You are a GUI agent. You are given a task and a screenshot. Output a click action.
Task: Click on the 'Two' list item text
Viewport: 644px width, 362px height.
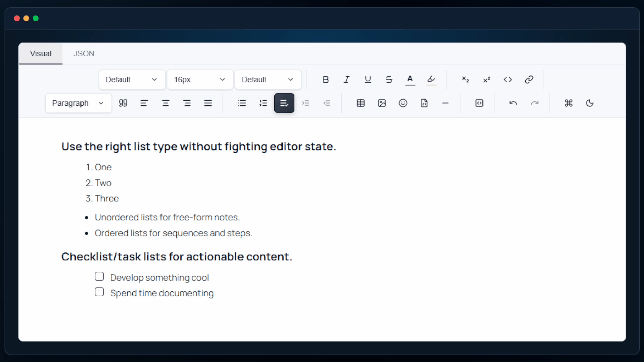tap(103, 183)
